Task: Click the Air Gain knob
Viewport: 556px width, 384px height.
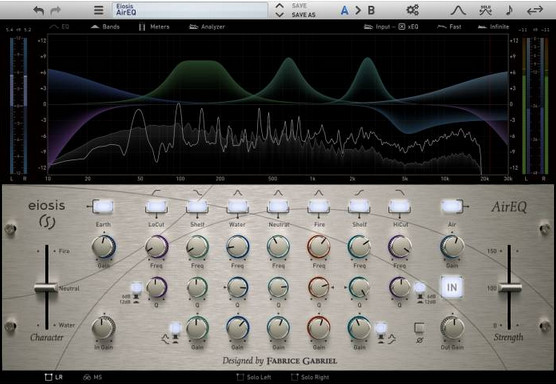Action: (452, 246)
